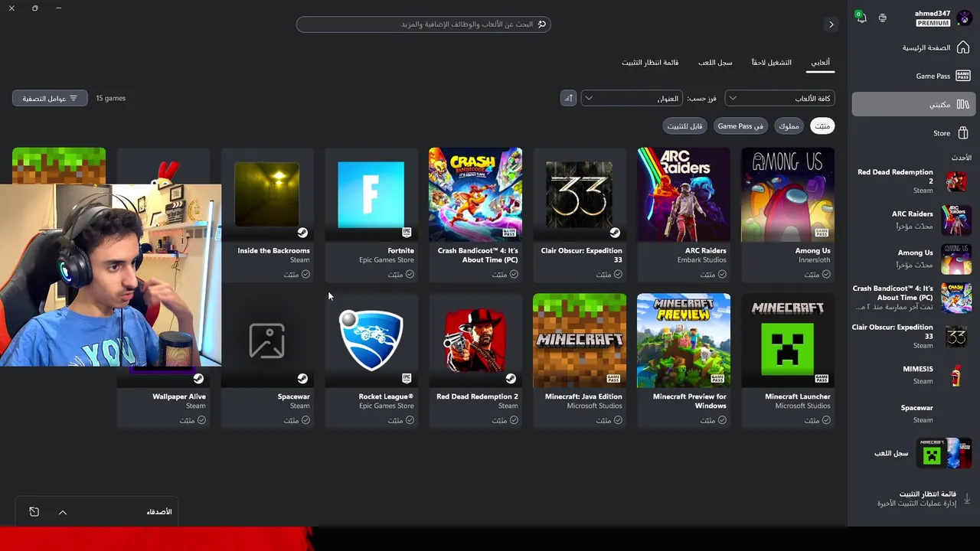Select the Among Us game tile

[788, 214]
